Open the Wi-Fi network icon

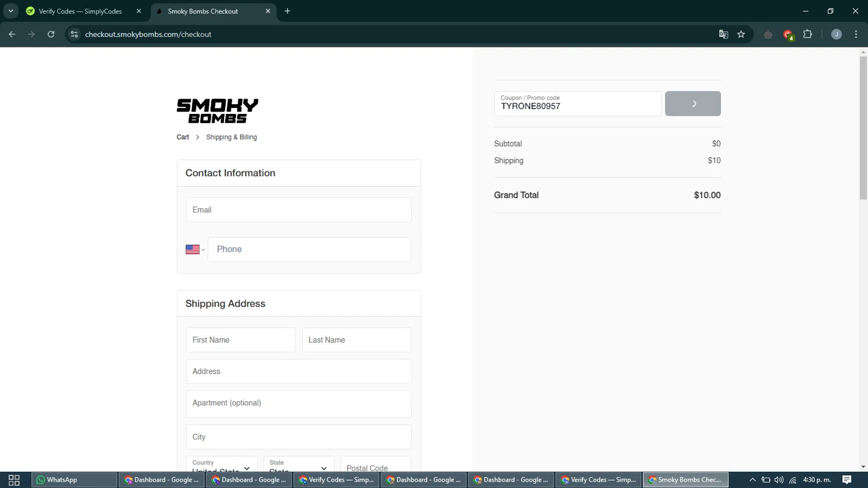793,480
